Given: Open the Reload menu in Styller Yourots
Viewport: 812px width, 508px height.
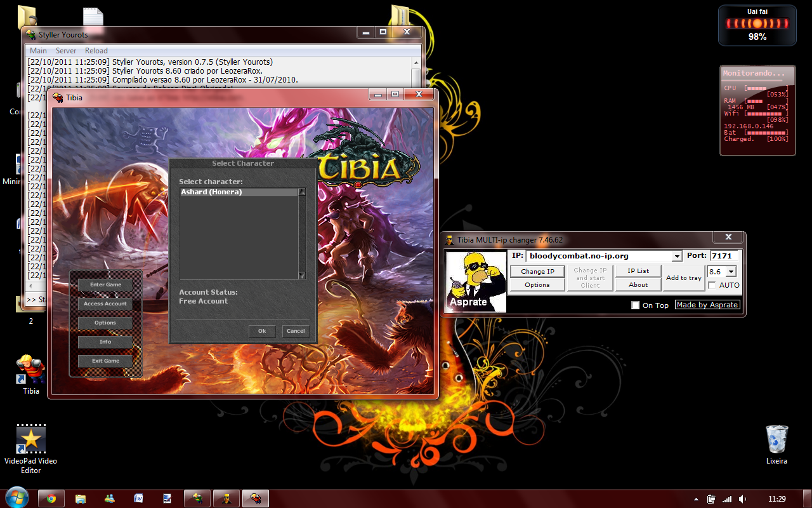Looking at the screenshot, I should (x=96, y=51).
